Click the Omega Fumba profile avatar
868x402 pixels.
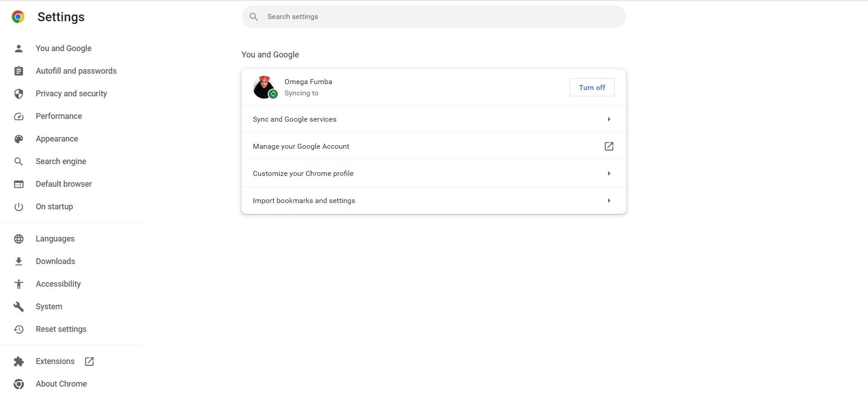pyautogui.click(x=264, y=87)
